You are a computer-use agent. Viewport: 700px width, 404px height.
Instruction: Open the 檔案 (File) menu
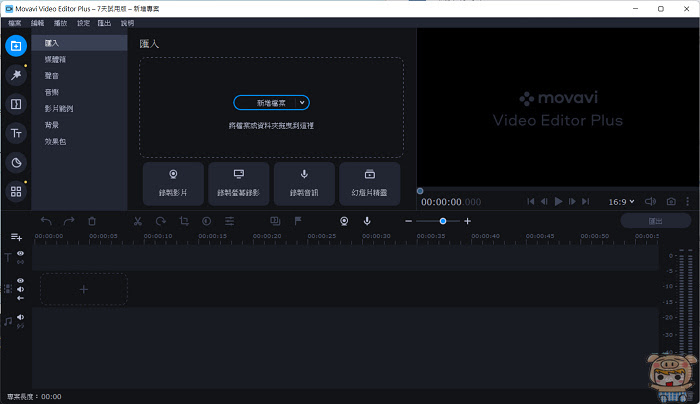tap(15, 23)
